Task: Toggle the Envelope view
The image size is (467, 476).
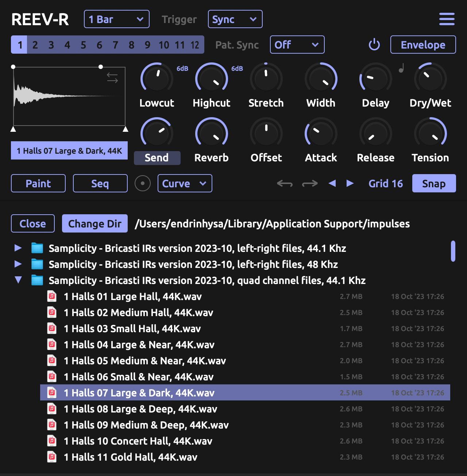Action: click(423, 45)
